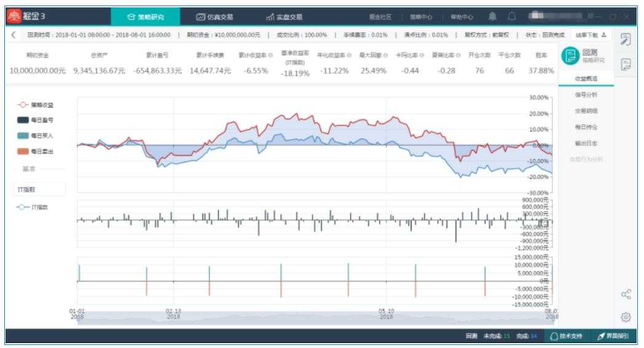Image resolution: width=644 pixels, height=348 pixels.
Task: Toggle the 每日买入 legend series
Action: (x=35, y=136)
